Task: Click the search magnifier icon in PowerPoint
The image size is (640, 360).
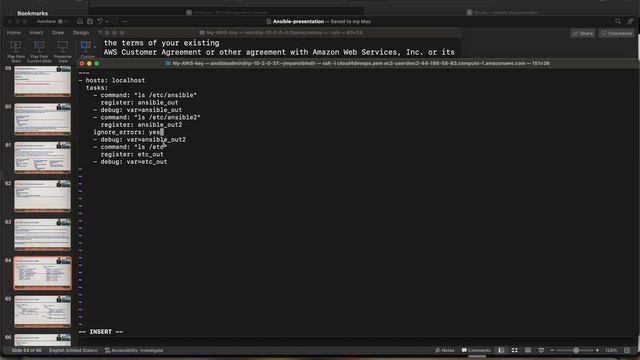Action: click(x=618, y=21)
